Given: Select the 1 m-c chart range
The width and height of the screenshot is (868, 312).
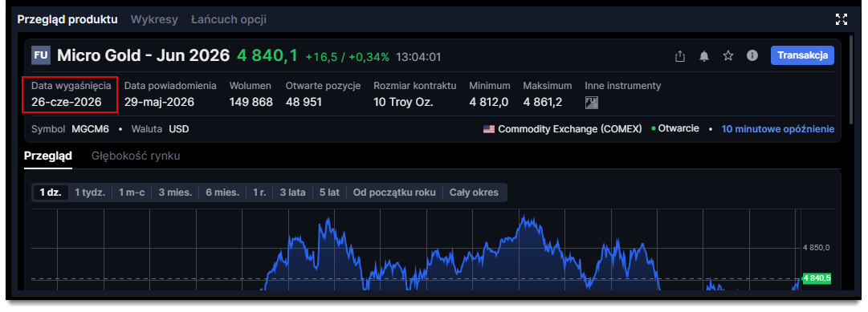Looking at the screenshot, I should point(132,192).
